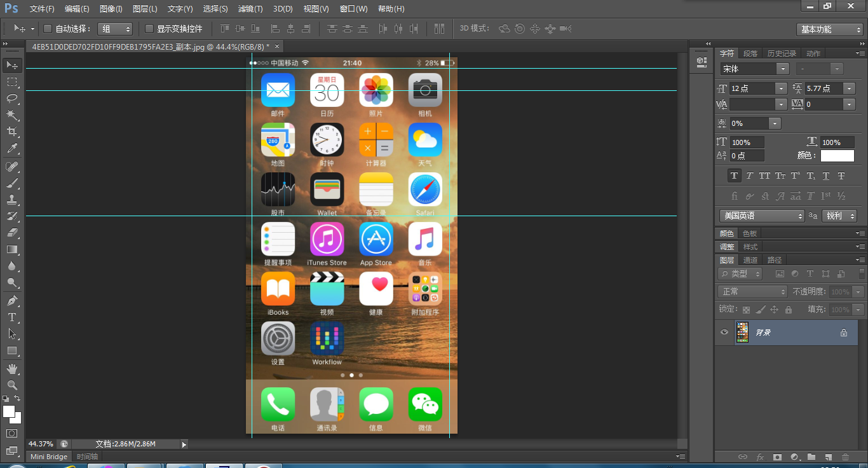Switch to the 段落 tab
The width and height of the screenshot is (868, 468).
tap(750, 53)
